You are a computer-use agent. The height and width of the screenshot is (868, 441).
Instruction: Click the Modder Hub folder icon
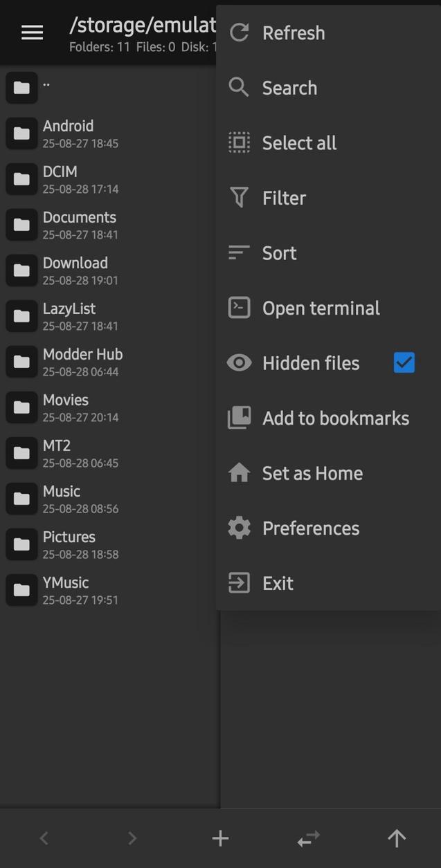pyautogui.click(x=21, y=362)
